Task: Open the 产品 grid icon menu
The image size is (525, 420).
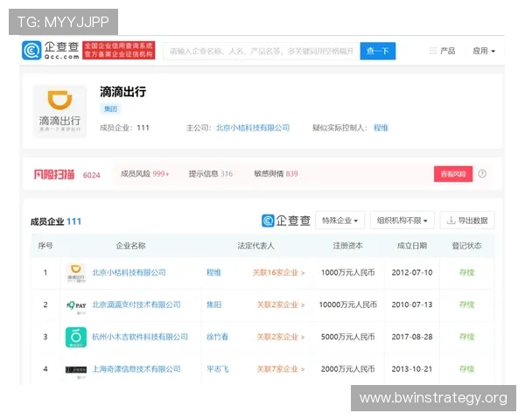Action: coord(433,51)
